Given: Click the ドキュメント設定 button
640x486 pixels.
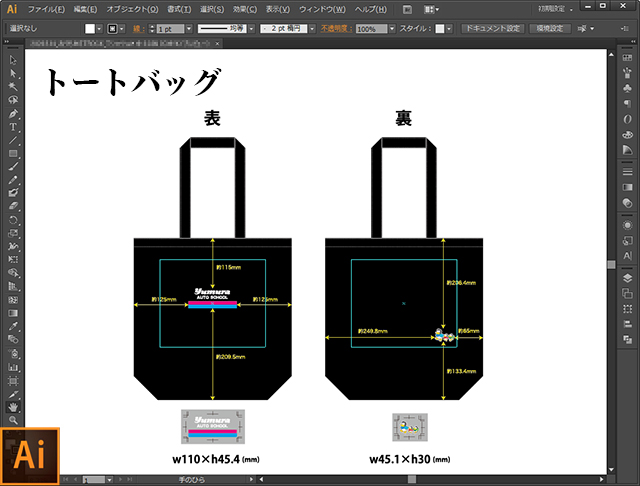Looking at the screenshot, I should coord(493,29).
